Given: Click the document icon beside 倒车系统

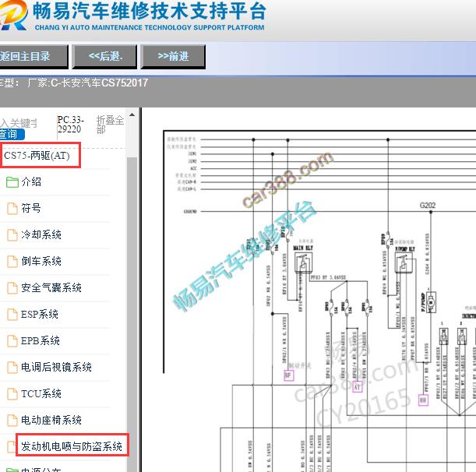Looking at the screenshot, I should [12, 262].
